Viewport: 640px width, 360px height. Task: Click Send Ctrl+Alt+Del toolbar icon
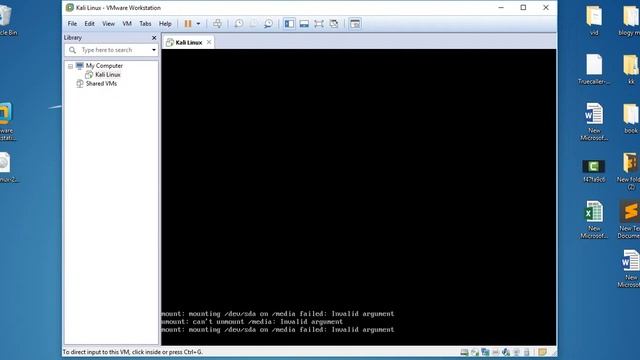pos(217,24)
